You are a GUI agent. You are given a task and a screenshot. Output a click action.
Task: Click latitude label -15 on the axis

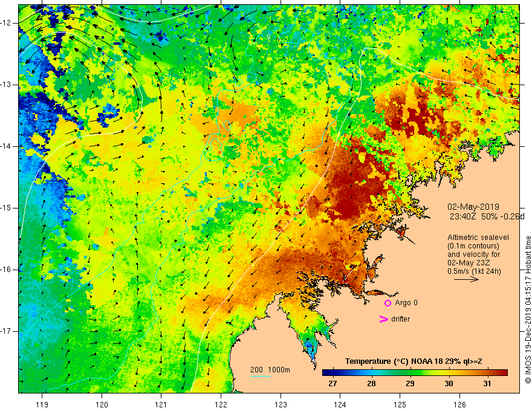pos(6,208)
